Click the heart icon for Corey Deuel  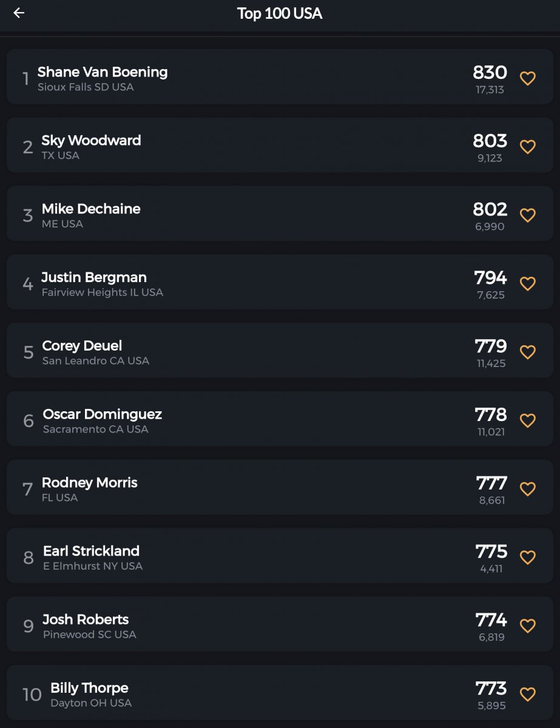coord(528,352)
